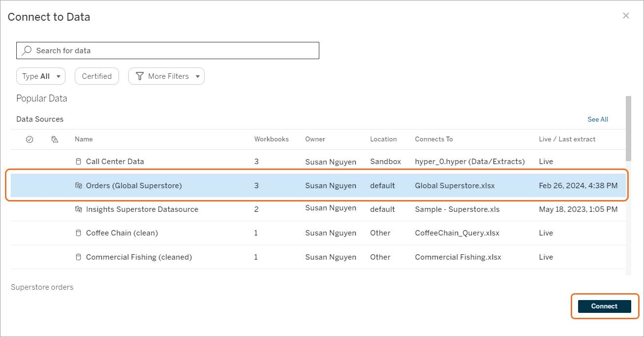Image resolution: width=644 pixels, height=337 pixels.
Task: Open the Type All dropdown
Action: [41, 76]
